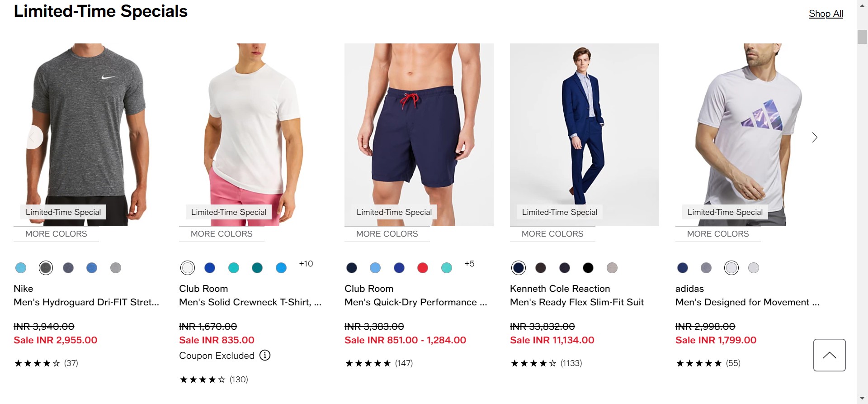Image resolution: width=868 pixels, height=404 pixels.
Task: Open the Nike Hydroguard Dri-FIT product title
Action: pyautogui.click(x=86, y=302)
